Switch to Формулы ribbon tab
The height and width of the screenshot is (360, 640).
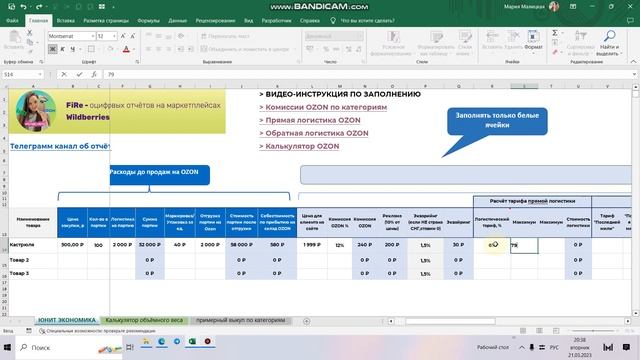[x=149, y=20]
